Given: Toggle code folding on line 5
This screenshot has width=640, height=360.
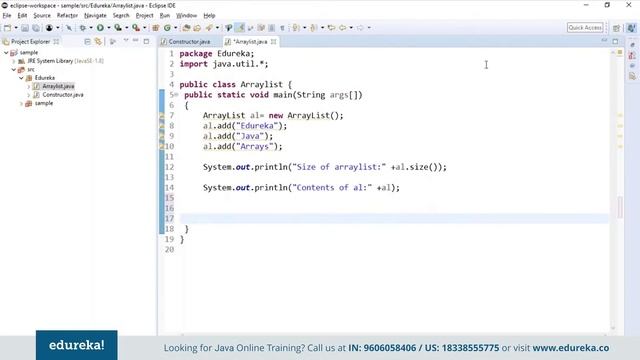Looking at the screenshot, I should (x=176, y=95).
